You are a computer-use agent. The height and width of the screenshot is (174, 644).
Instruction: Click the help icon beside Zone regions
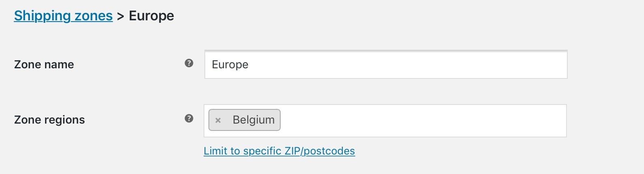189,118
